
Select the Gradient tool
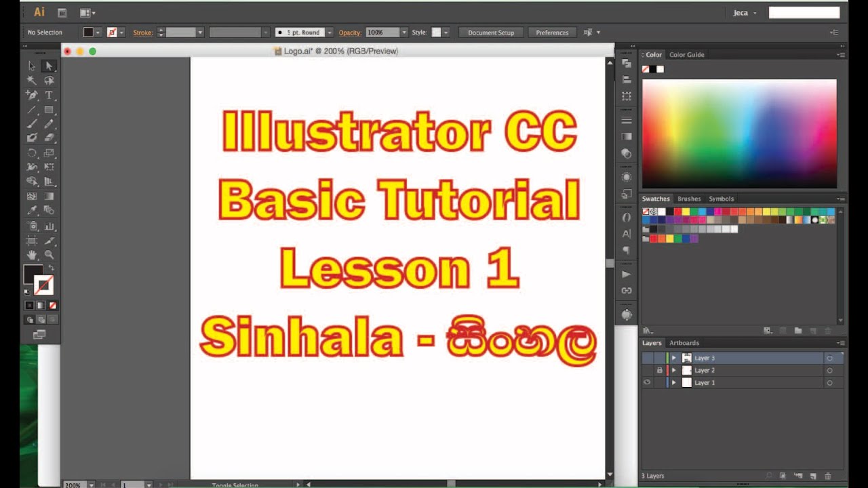49,197
